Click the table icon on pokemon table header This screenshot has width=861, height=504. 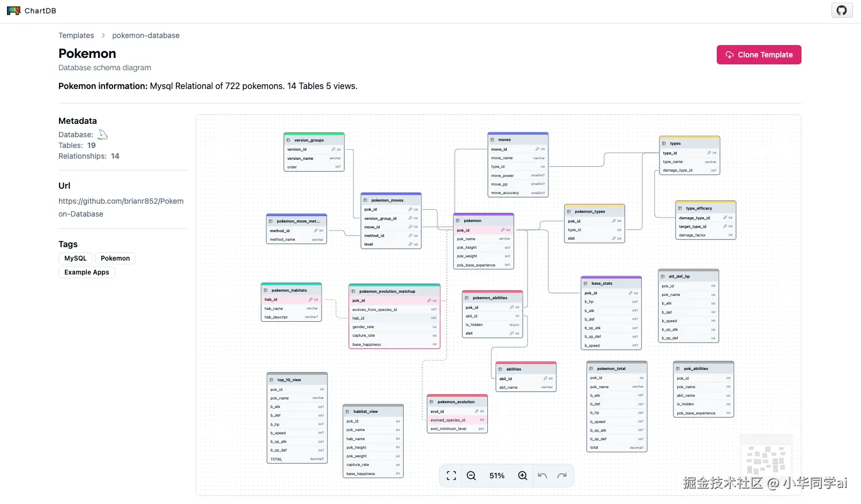tap(458, 221)
